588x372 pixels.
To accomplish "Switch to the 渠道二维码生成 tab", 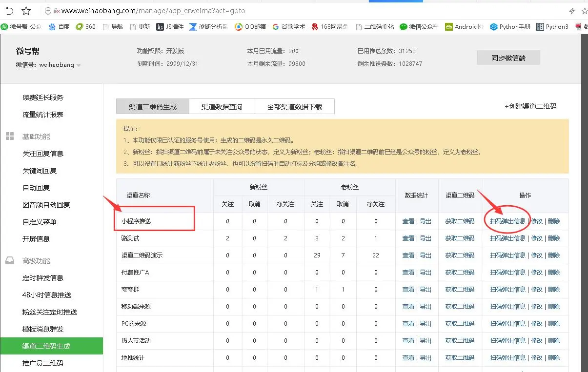I will pyautogui.click(x=152, y=106).
